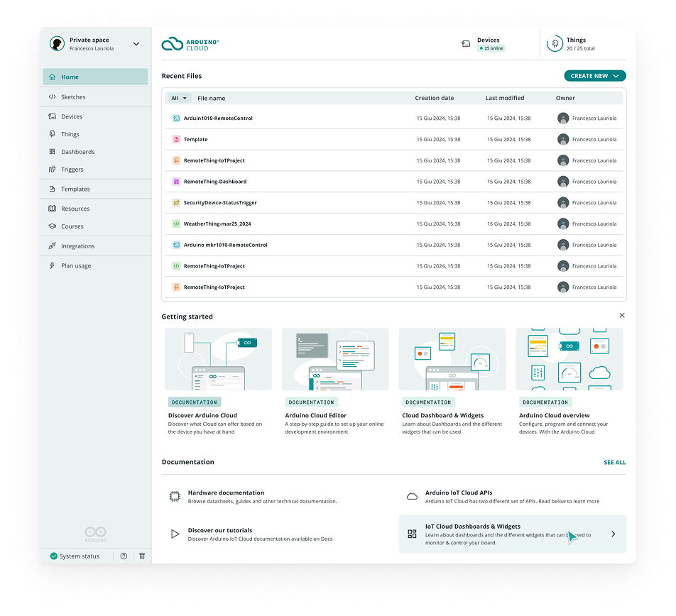676x616 pixels.
Task: Open Resources in the sidebar
Action: [x=95, y=209]
